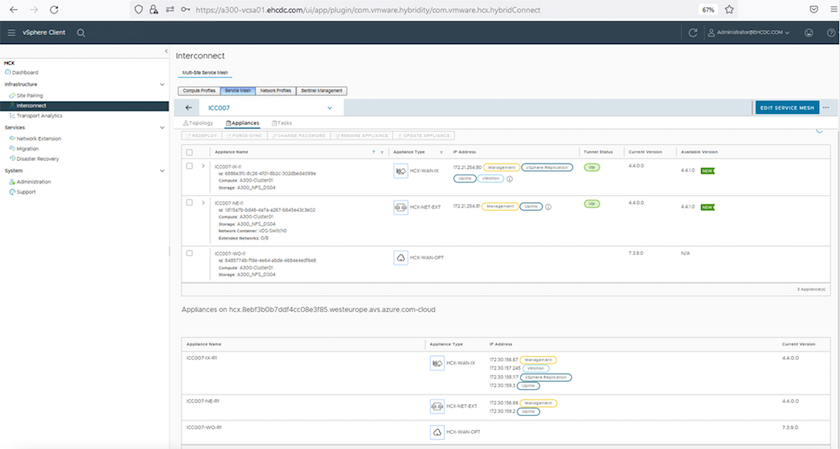Expand the ICC007-IX-I1 appliance row
Image resolution: width=840 pixels, height=449 pixels.
[203, 166]
